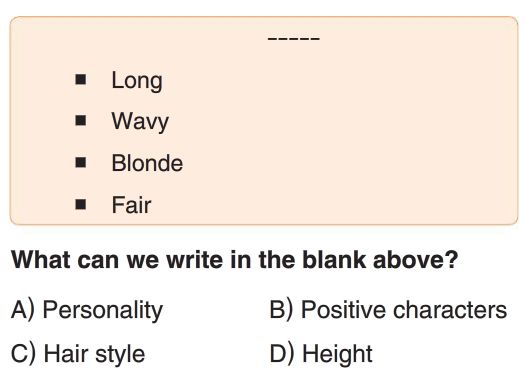The width and height of the screenshot is (527, 375).
Task: Click the word Long in the list
Action: point(137,81)
